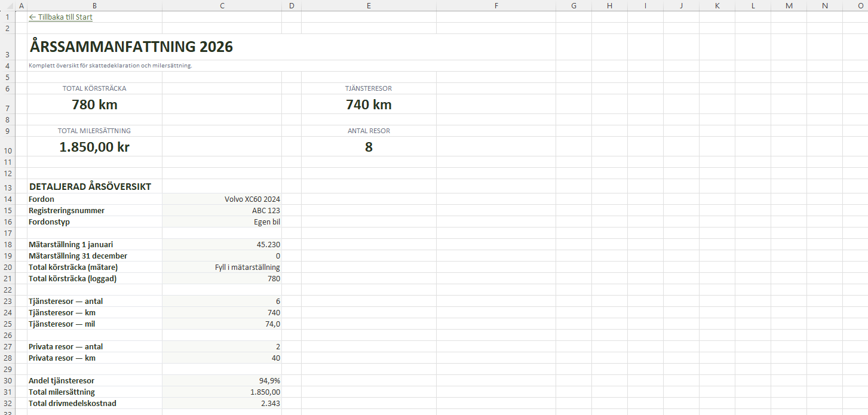Select column E header
868x415 pixels.
coord(369,5)
